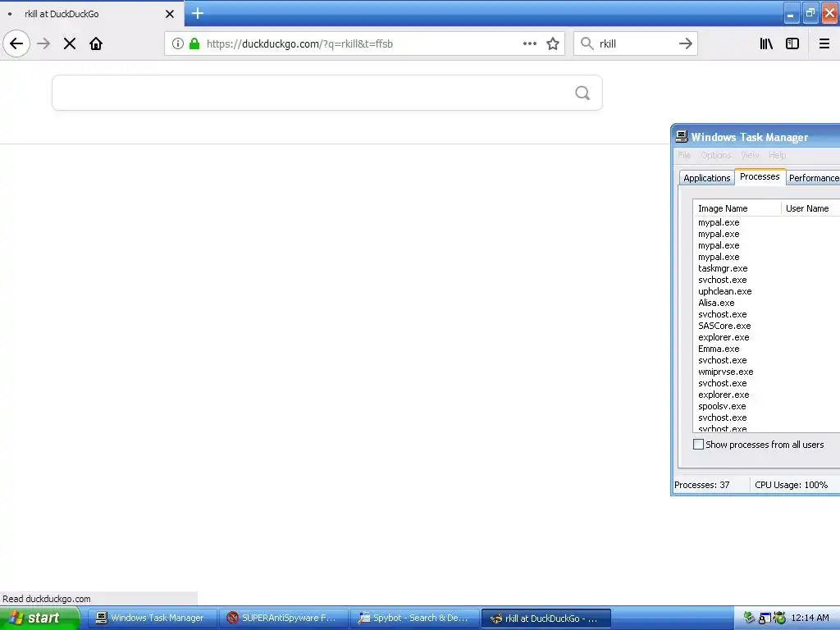Click the rkill browser search box

click(637, 43)
